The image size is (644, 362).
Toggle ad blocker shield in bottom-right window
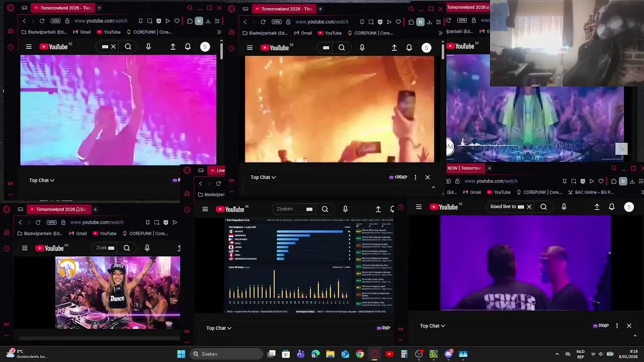pos(583,181)
